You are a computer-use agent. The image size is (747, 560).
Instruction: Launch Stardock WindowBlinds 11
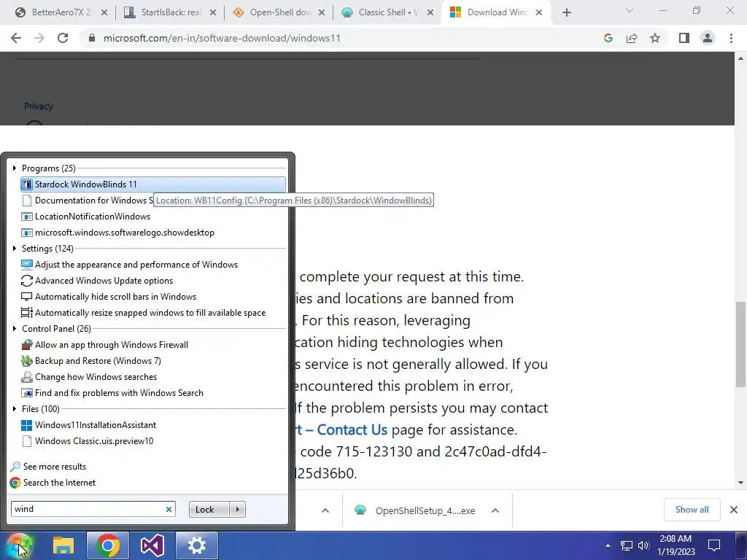coord(153,184)
